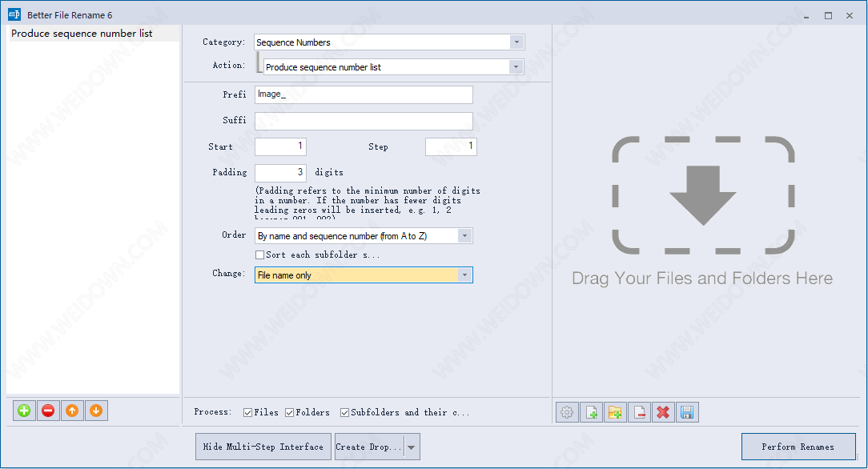Uncheck the Folders process checkbox
This screenshot has width=868, height=469.
(290, 413)
